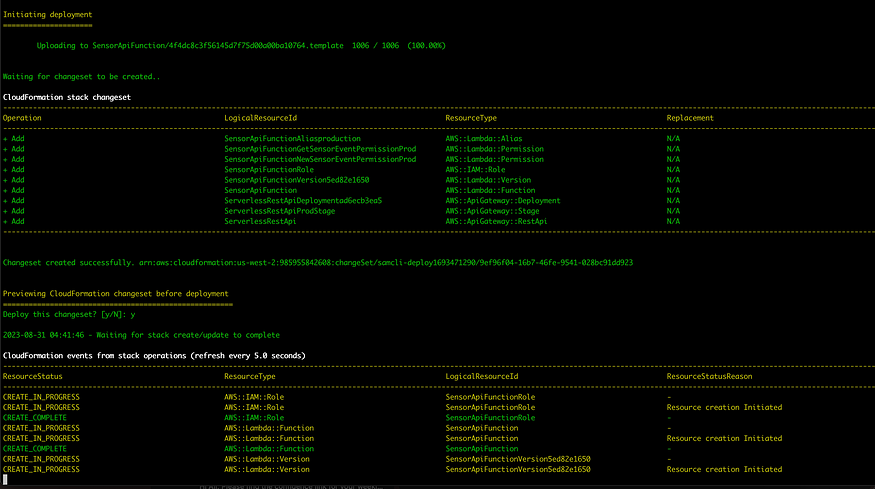Click 'LogicalResourceId' header in the changeset table

261,118
